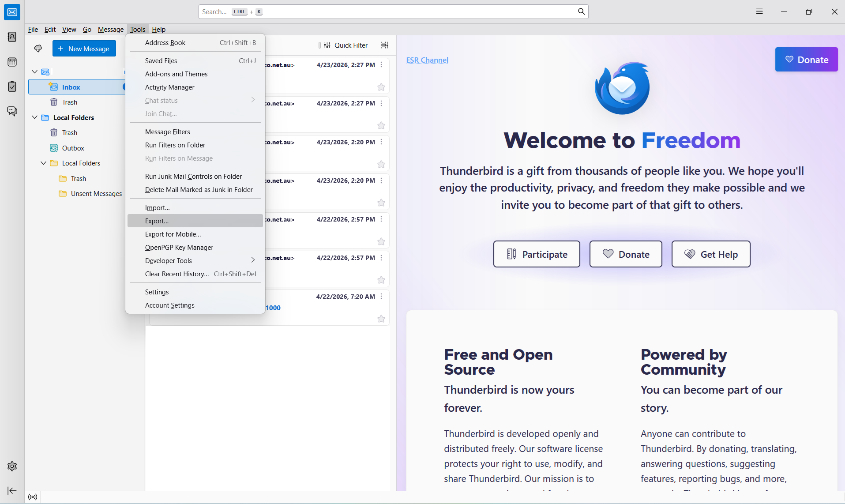Open message list display options icon
The height and width of the screenshot is (504, 845).
pyautogui.click(x=385, y=45)
